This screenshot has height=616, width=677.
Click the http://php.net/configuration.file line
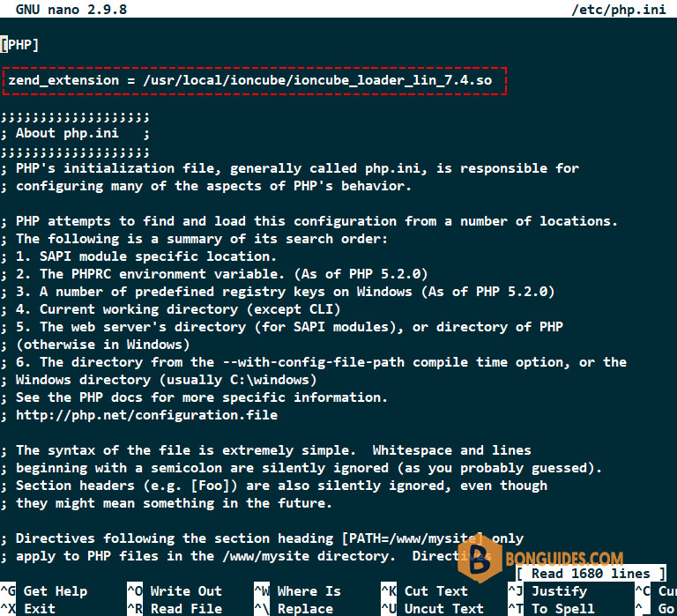[139, 415]
